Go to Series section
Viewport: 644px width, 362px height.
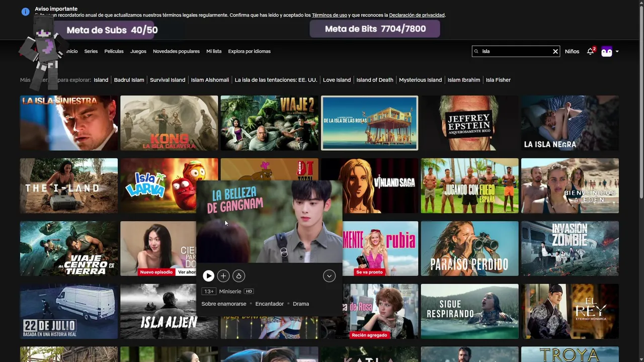pos(91,51)
